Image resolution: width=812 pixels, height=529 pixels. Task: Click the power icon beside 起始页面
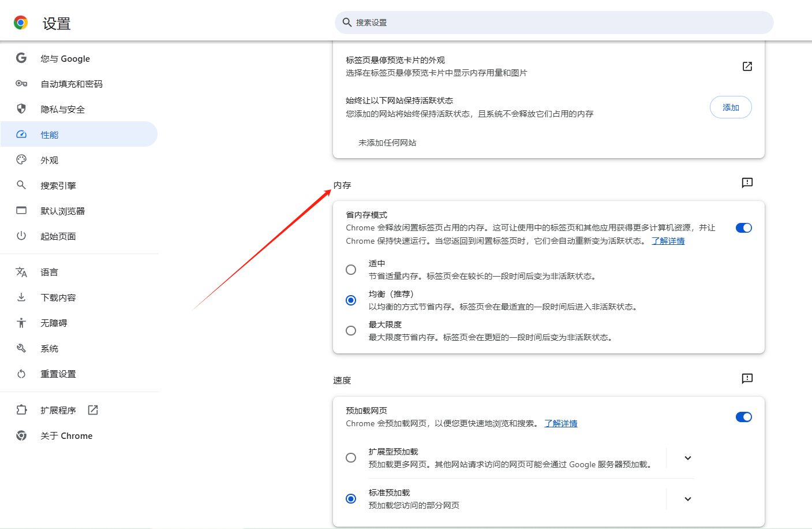(x=21, y=236)
